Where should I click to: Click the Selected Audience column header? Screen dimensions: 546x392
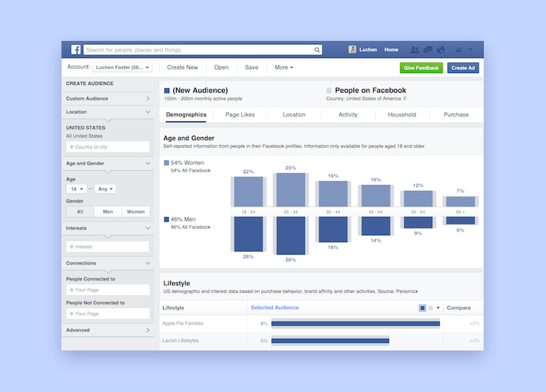[275, 307]
